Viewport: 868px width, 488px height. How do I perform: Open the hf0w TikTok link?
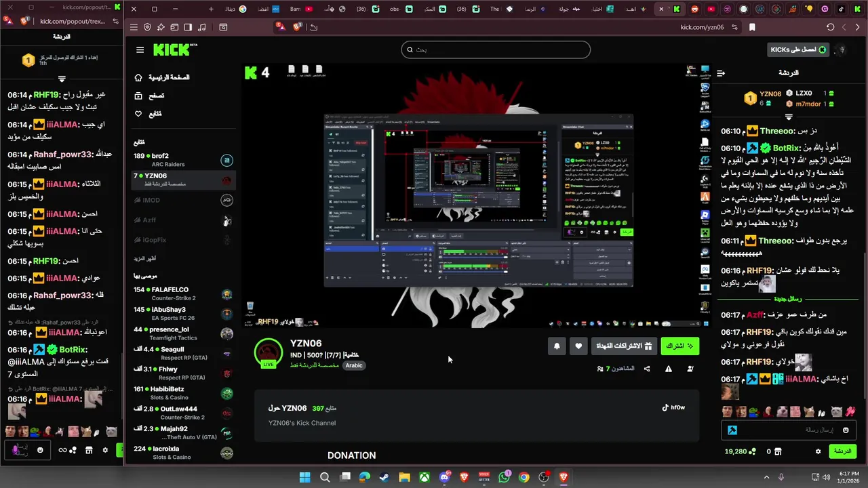click(673, 407)
